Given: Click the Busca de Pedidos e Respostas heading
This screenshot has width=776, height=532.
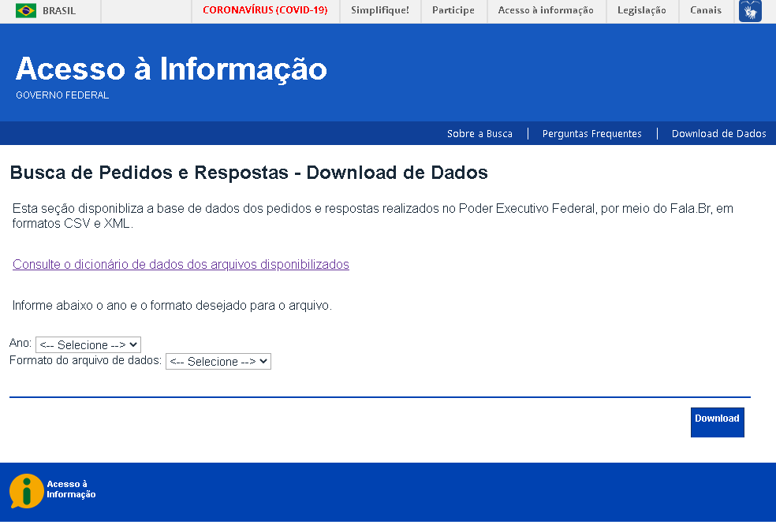Looking at the screenshot, I should click(249, 173).
